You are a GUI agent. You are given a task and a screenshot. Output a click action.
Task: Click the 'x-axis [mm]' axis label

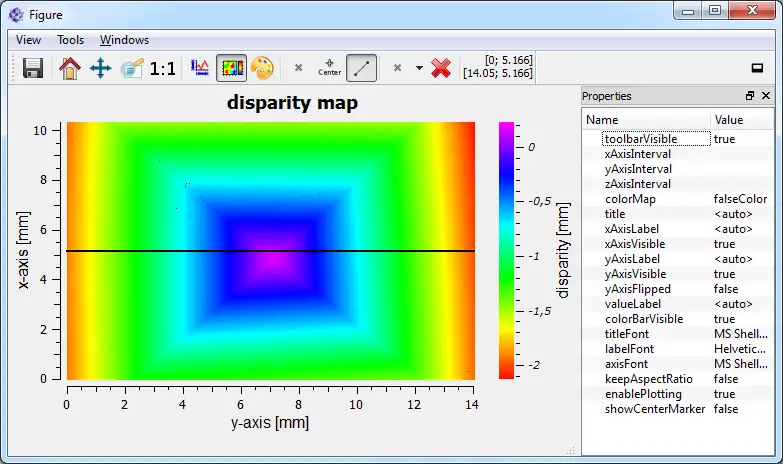(x=23, y=250)
